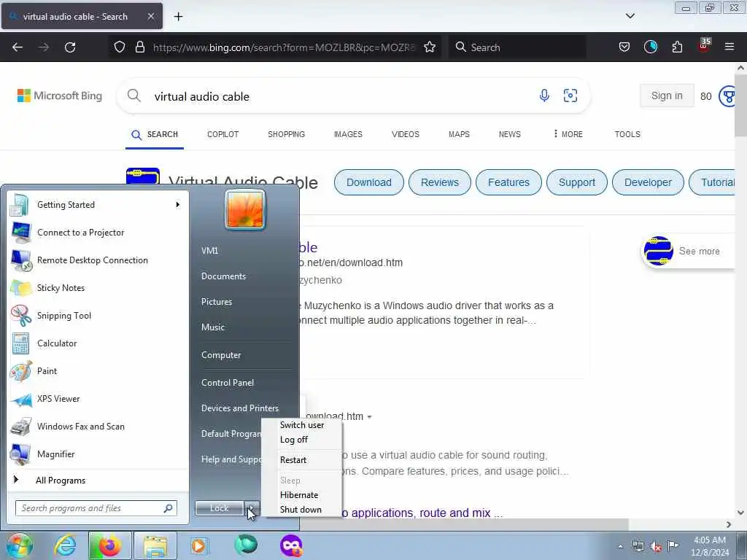Launch Paint from Start menu
Screen dimensions: 747x560
pyautogui.click(x=98, y=371)
